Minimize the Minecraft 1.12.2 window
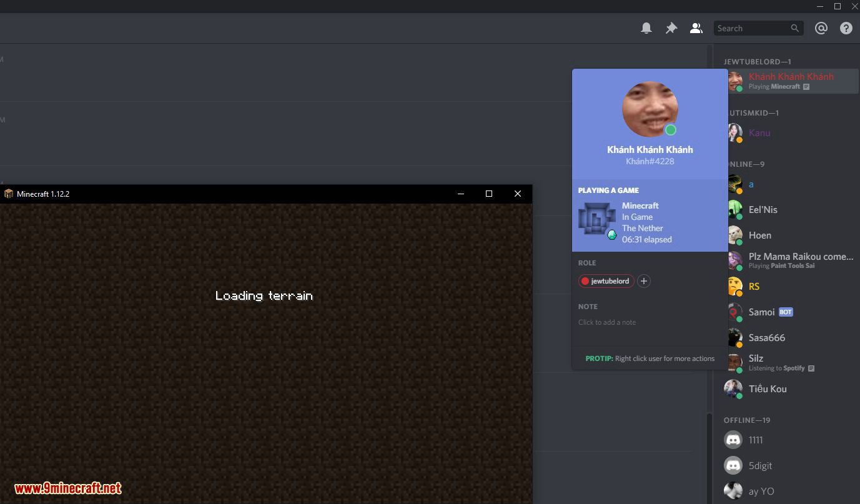The height and width of the screenshot is (504, 860). point(461,194)
